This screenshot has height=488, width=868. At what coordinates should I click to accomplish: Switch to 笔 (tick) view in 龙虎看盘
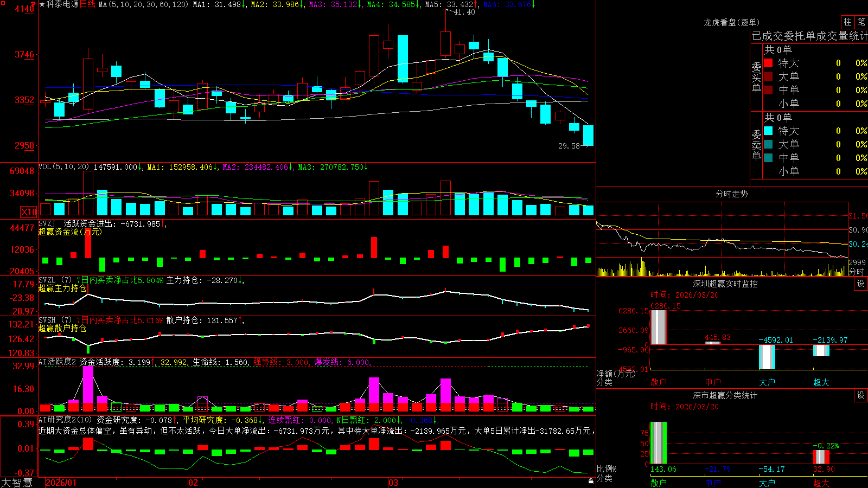pos(861,22)
